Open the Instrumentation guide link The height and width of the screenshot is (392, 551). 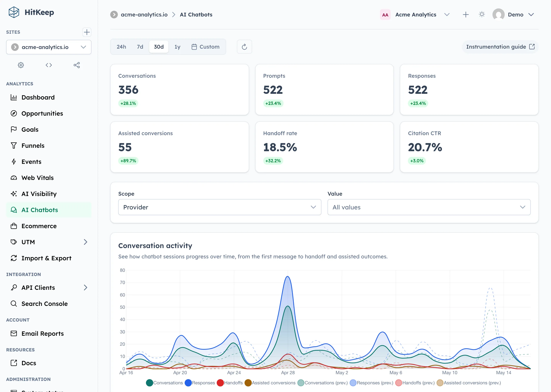pos(500,47)
